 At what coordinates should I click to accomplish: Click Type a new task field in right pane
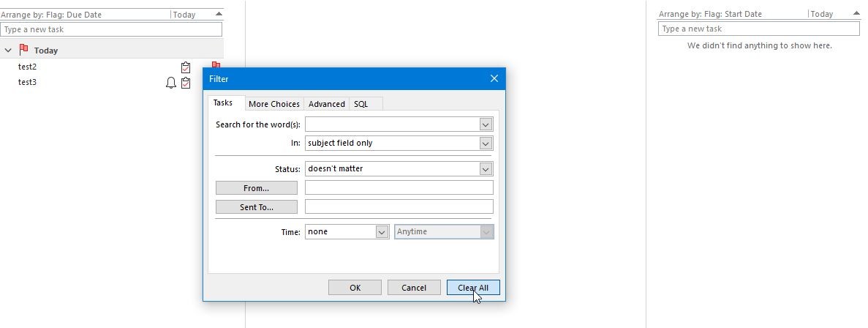click(x=759, y=29)
